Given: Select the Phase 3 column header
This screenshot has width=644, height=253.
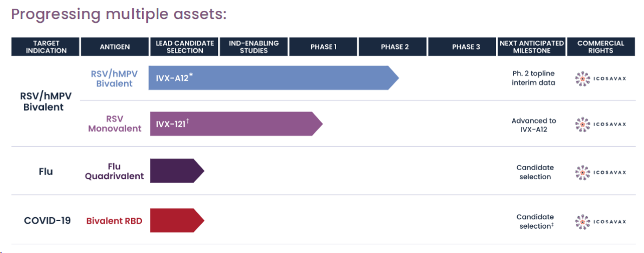Looking at the screenshot, I should point(462,47).
